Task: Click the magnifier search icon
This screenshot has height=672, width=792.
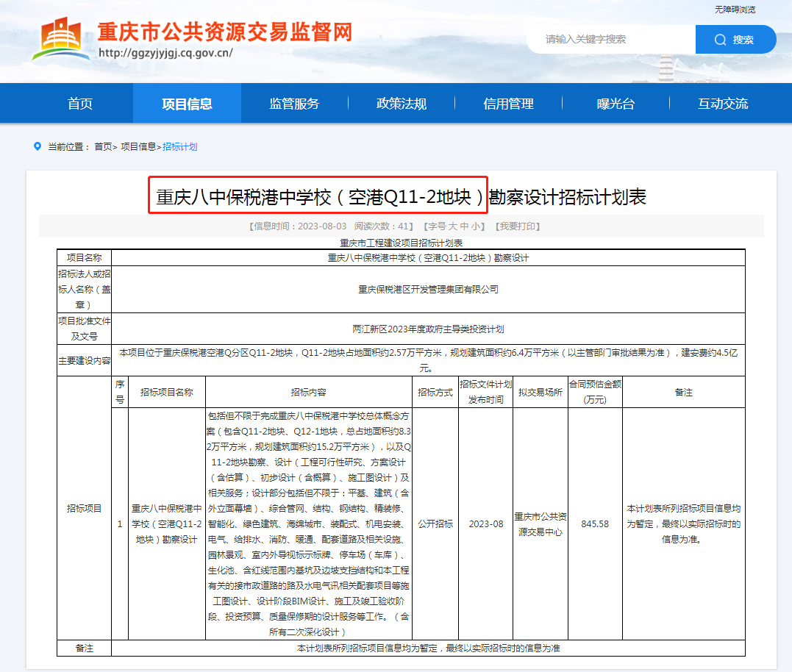Action: pos(720,40)
